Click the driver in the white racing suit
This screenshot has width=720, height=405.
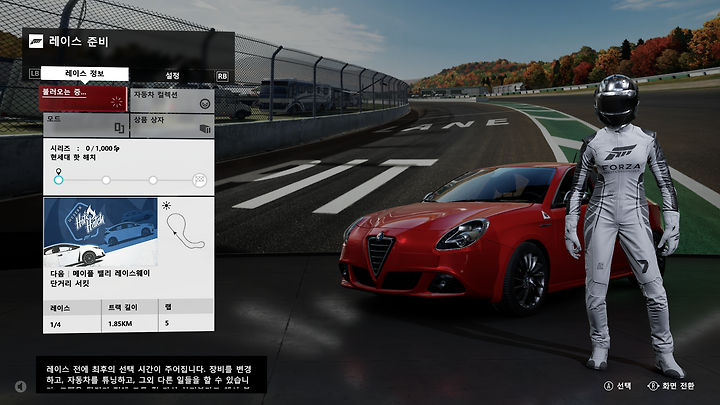point(624,225)
